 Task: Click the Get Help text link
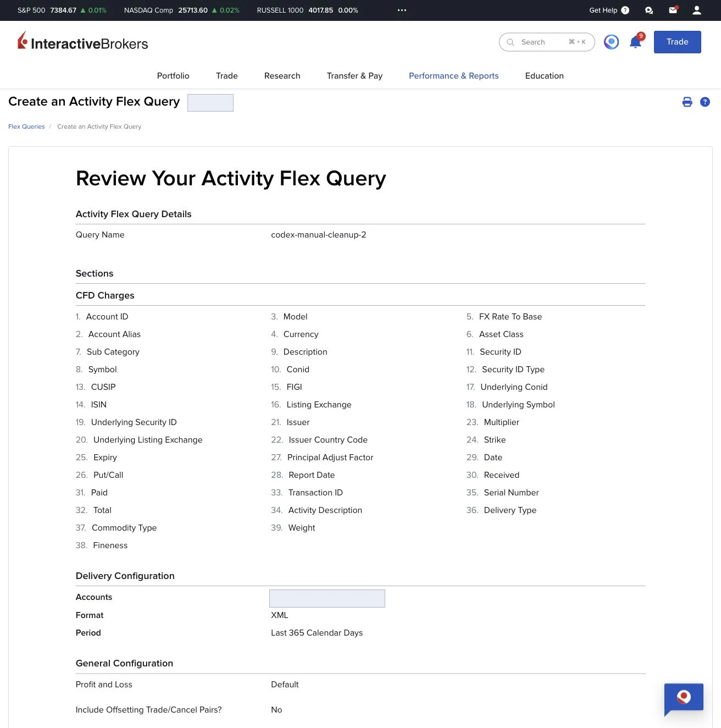tap(603, 10)
